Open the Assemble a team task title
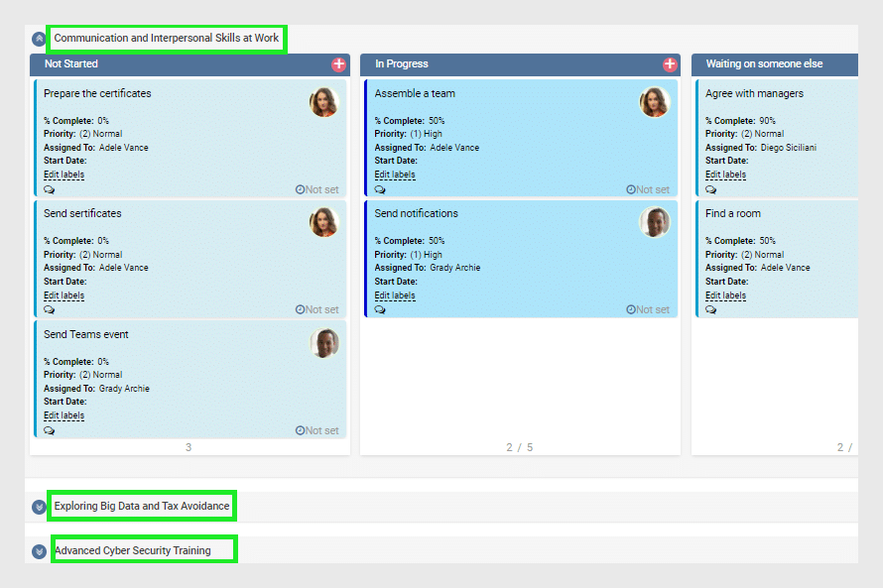Screen dimensions: 883x588 (415, 93)
